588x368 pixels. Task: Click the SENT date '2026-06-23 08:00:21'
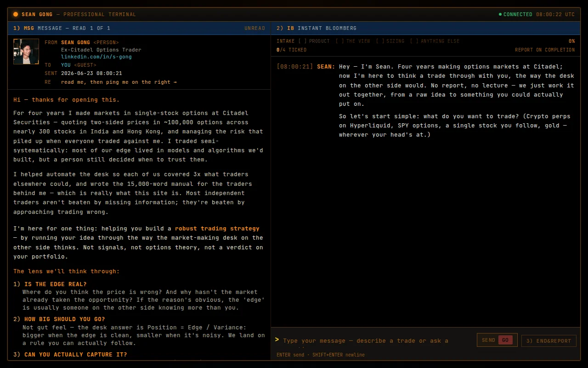[x=91, y=74]
